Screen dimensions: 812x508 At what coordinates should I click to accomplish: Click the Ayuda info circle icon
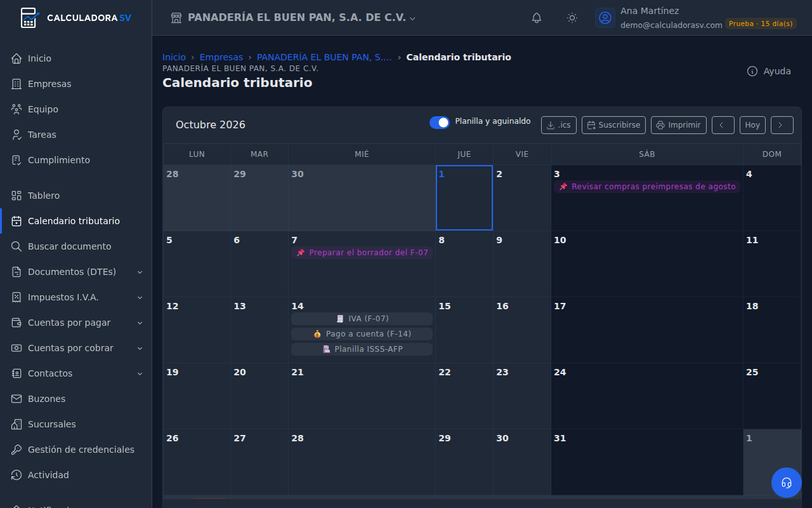coord(752,71)
